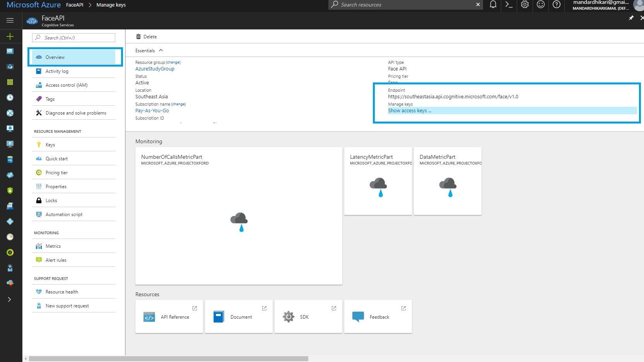The height and width of the screenshot is (362, 644).
Task: Click change next to Resource group
Action: pos(173,62)
